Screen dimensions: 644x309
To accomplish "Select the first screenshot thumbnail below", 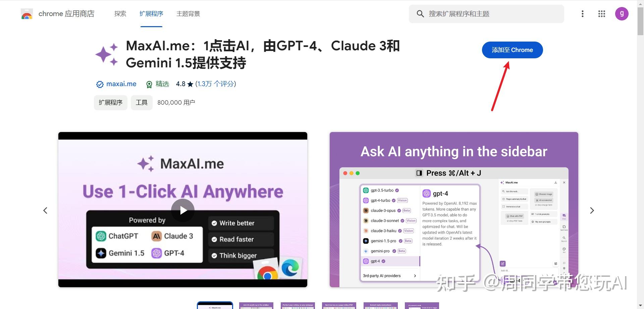I will [215, 305].
